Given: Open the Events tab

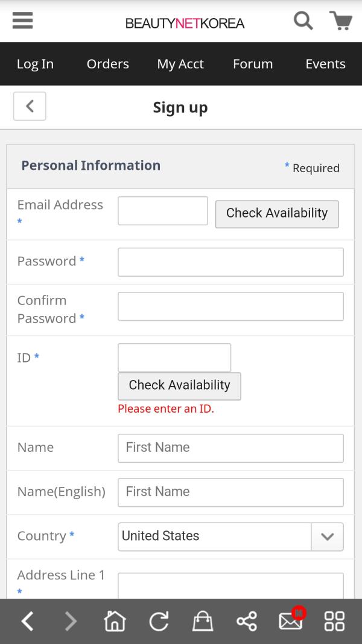Looking at the screenshot, I should click(326, 64).
